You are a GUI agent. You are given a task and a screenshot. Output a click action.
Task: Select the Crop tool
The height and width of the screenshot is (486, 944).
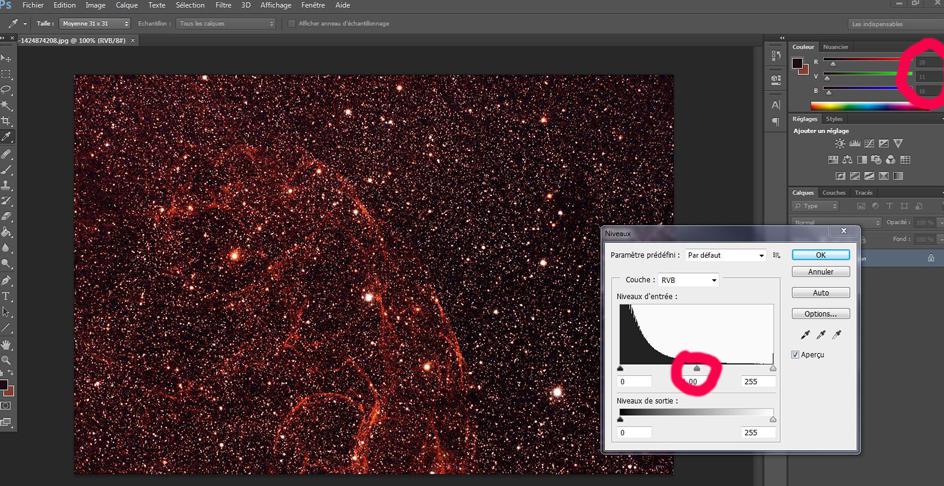[7, 121]
